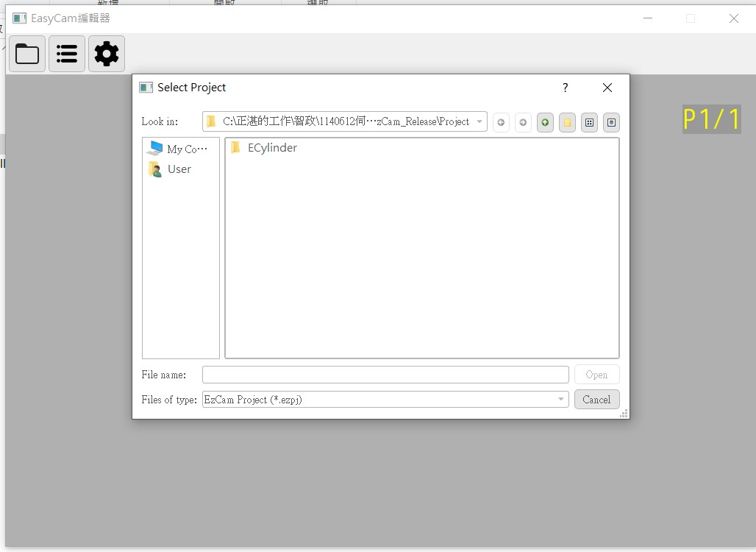Select My Computer in the sidebar

180,149
